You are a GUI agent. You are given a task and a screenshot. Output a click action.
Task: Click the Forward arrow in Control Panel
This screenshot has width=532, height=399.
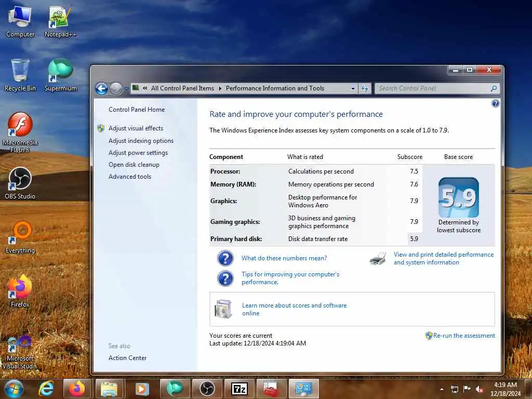pyautogui.click(x=116, y=88)
